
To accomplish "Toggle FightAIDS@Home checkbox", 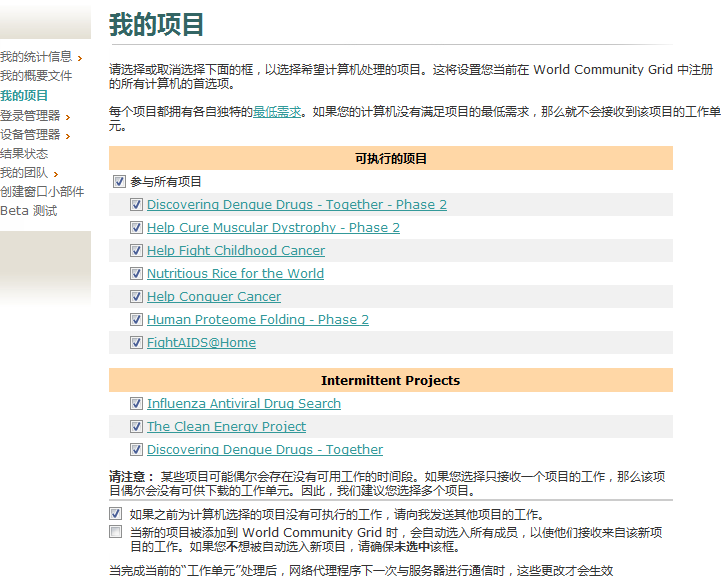I will (136, 342).
